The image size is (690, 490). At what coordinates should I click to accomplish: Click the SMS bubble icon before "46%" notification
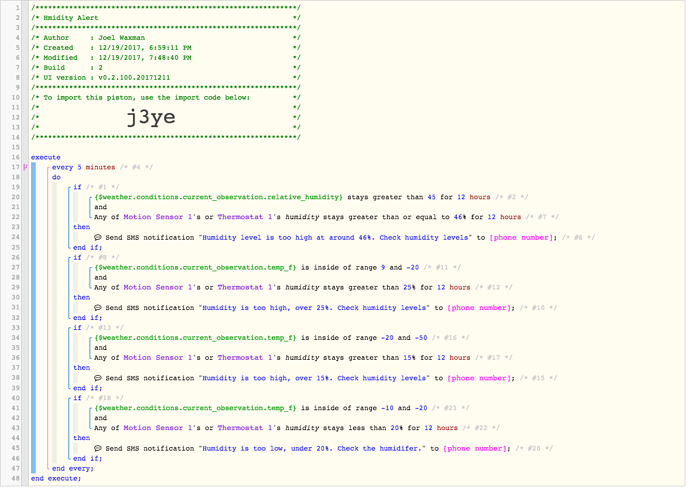tap(98, 238)
